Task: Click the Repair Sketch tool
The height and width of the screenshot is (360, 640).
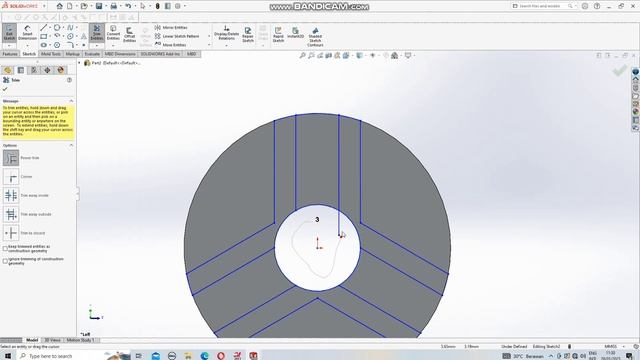Action: (248, 34)
